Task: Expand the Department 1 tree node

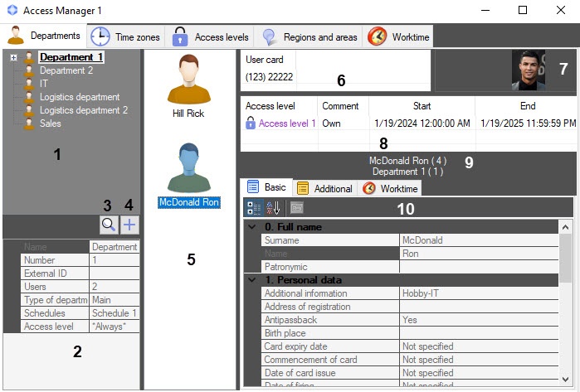Action: coord(14,58)
